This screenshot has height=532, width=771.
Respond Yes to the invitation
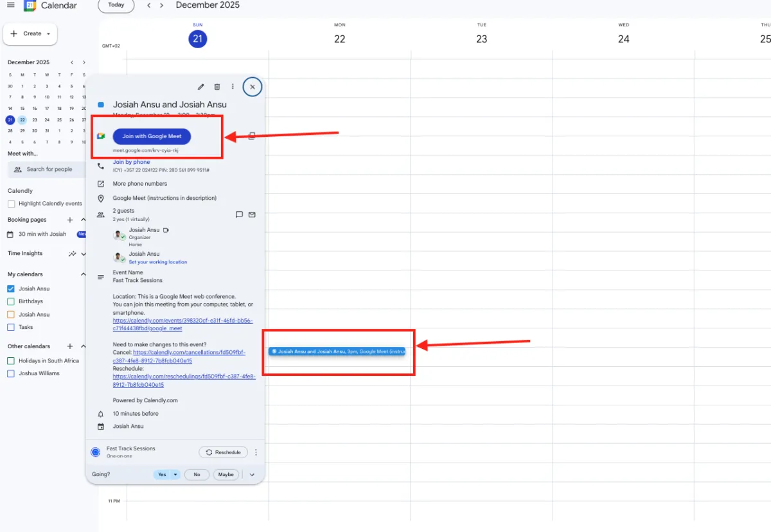point(162,475)
